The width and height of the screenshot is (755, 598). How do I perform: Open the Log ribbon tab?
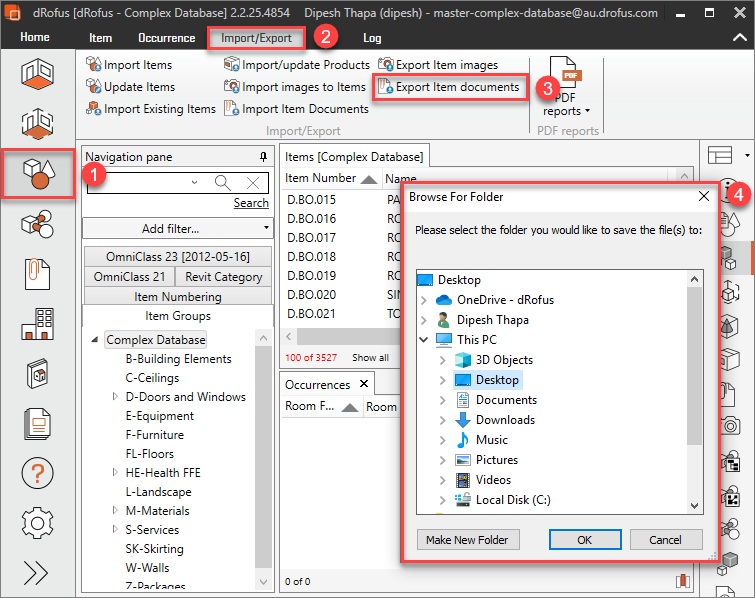[x=372, y=38]
